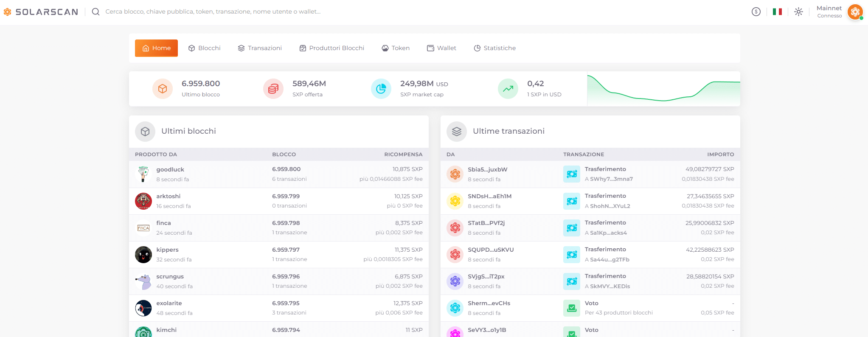Click the SNDsH...aEh1M wallet identicon
The height and width of the screenshot is (337, 868).
455,201
